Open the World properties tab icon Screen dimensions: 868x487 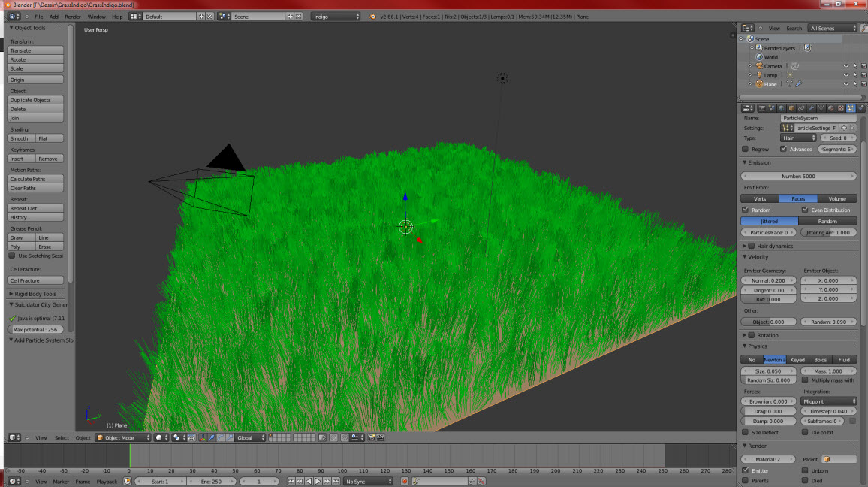(x=782, y=108)
